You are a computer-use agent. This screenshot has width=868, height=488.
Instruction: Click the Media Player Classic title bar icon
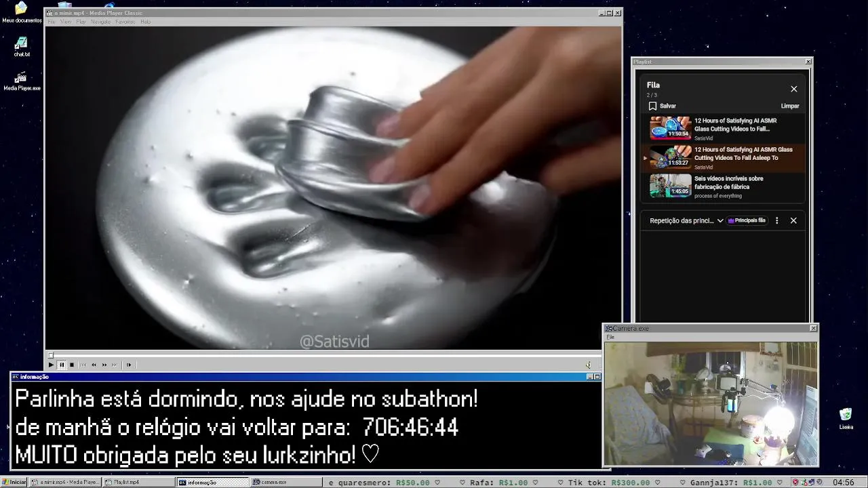50,13
